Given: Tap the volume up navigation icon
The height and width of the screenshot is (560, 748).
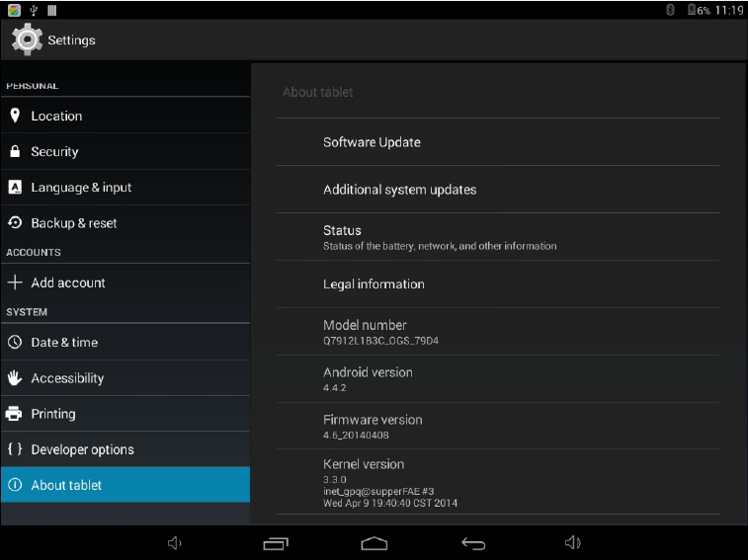Looking at the screenshot, I should [573, 542].
